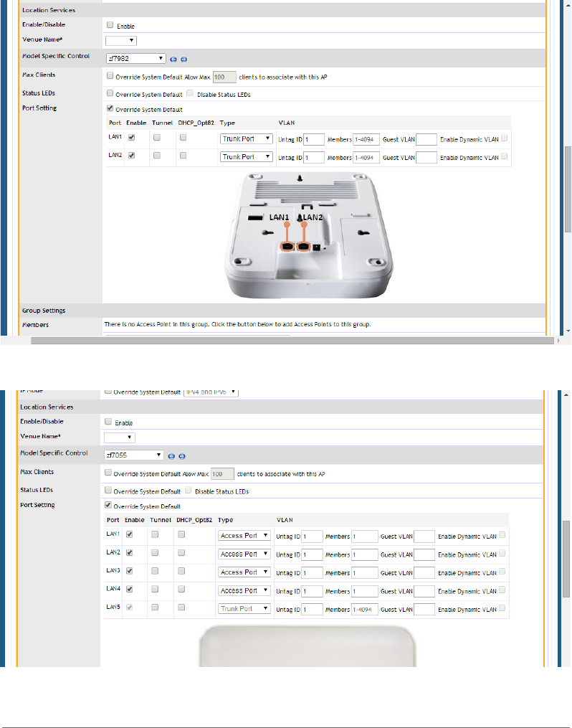Uncheck Port Setting override for zf7982
This screenshot has height=728, width=572.
(110, 108)
